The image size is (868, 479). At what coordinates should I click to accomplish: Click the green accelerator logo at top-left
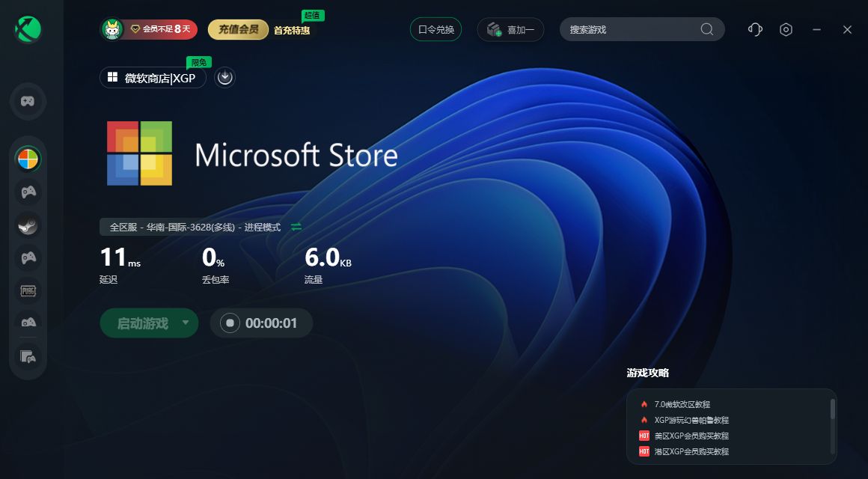pos(28,29)
